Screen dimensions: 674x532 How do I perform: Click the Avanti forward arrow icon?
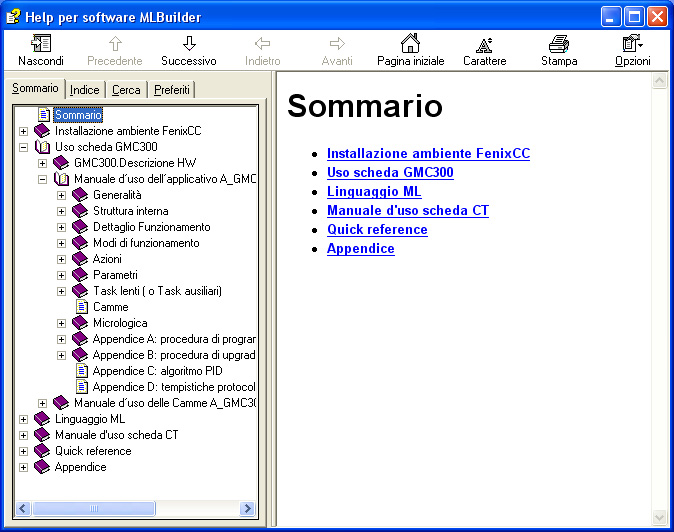(x=337, y=43)
